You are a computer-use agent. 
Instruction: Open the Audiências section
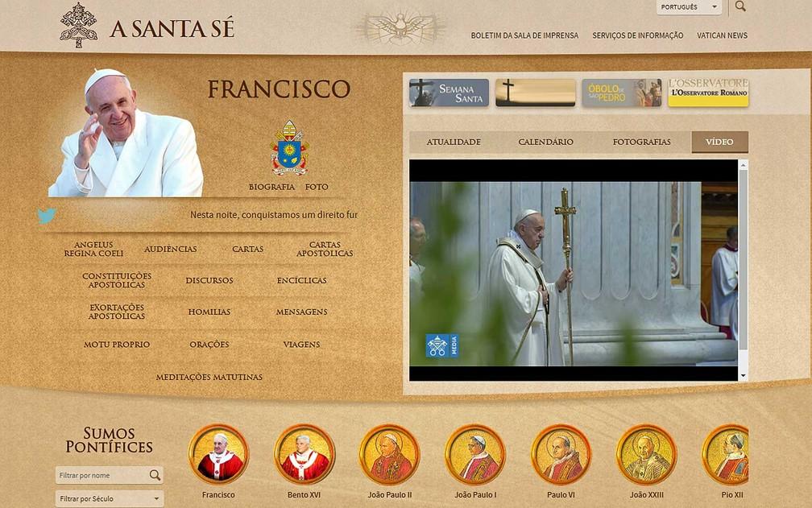(171, 249)
